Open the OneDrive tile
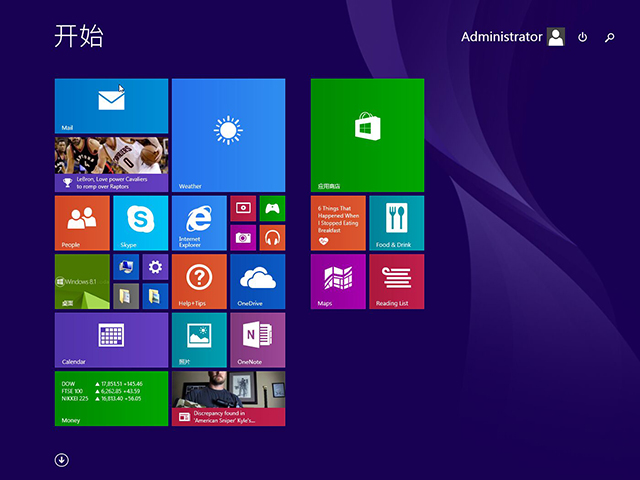Image resolution: width=640 pixels, height=480 pixels. pos(258,282)
